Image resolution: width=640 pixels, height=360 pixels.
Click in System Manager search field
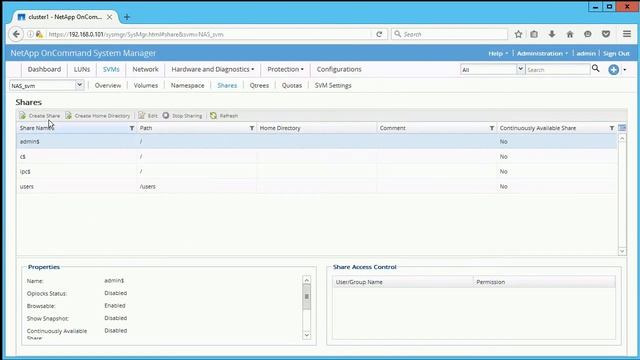558,70
